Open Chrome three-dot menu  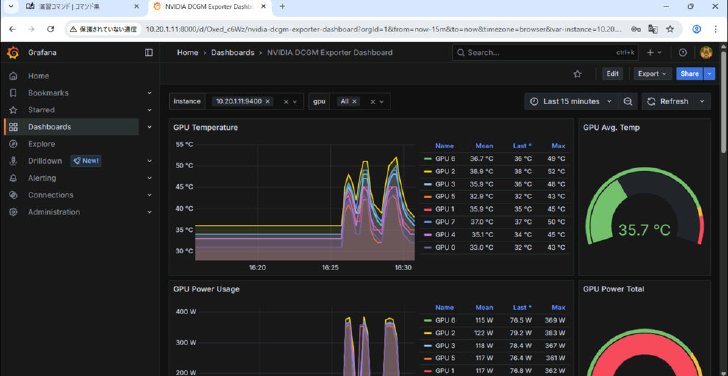(716, 29)
